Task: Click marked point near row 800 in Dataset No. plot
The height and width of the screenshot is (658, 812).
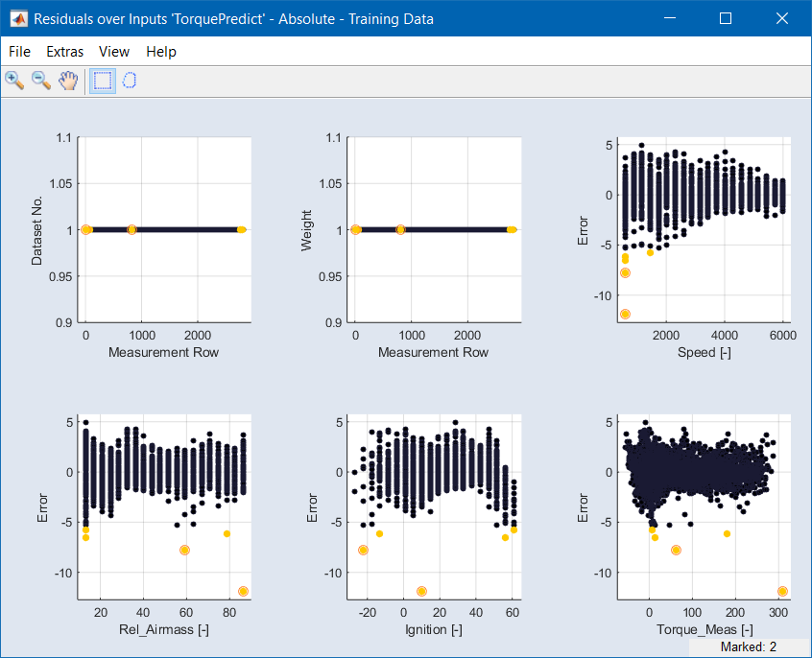Action: tap(131, 229)
